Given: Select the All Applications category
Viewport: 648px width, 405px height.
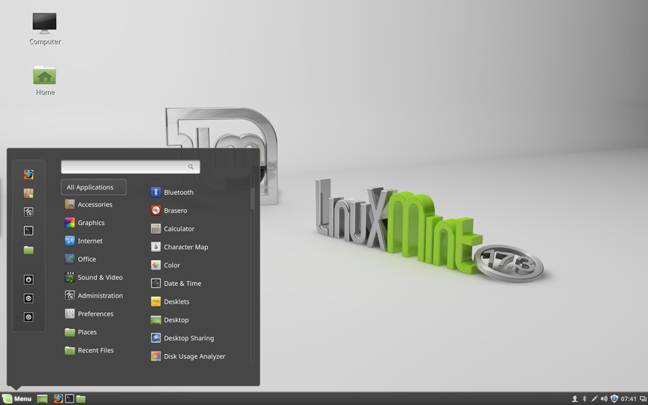Looking at the screenshot, I should coord(93,187).
